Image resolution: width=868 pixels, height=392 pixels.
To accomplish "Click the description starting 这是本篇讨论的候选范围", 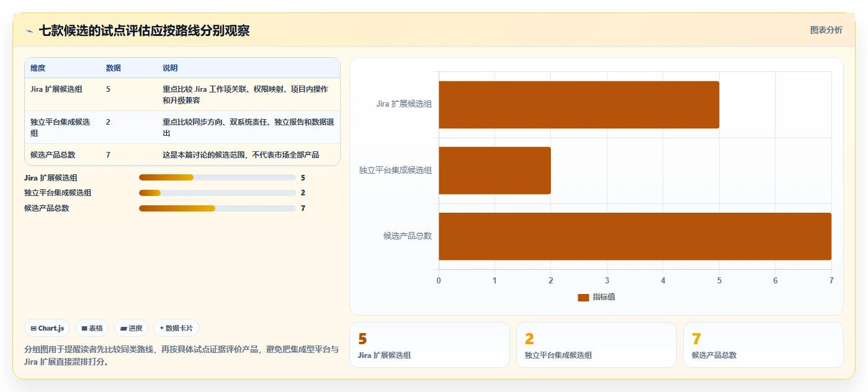I will pos(241,154).
